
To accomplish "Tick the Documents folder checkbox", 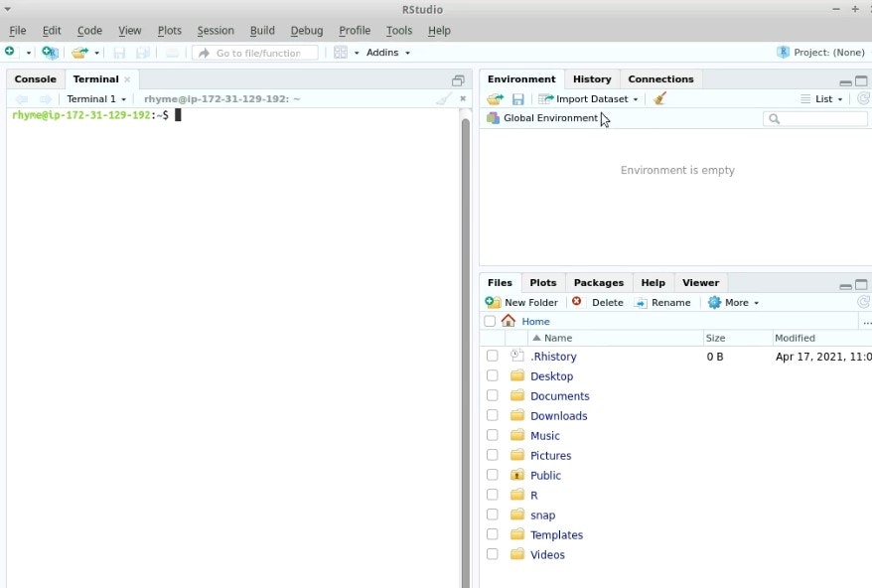I will pyautogui.click(x=493, y=395).
